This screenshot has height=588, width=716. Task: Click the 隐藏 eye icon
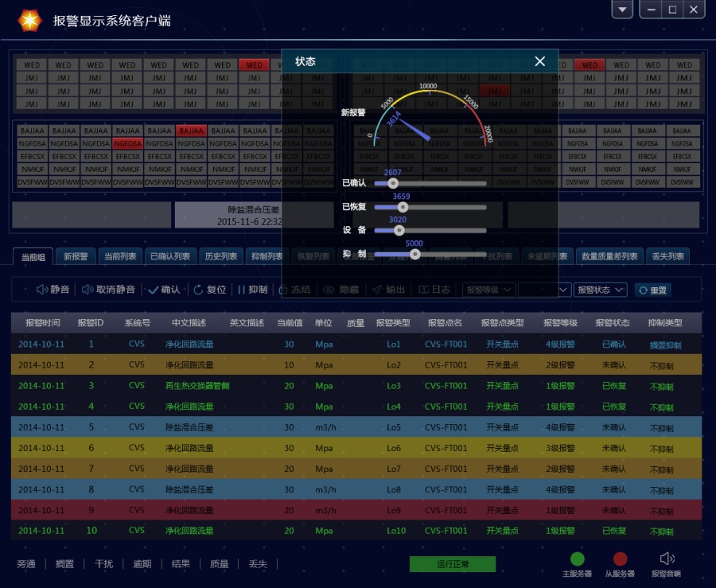pos(329,290)
